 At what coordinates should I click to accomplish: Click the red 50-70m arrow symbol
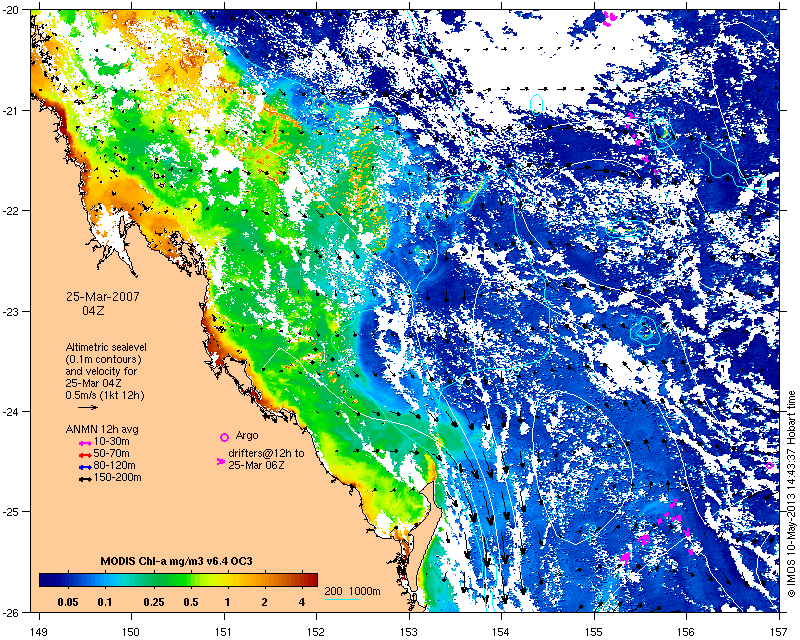(85, 455)
